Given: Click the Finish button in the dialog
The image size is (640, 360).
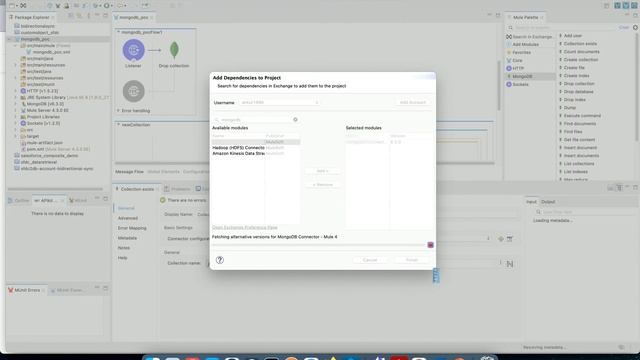Looking at the screenshot, I should 412,260.
